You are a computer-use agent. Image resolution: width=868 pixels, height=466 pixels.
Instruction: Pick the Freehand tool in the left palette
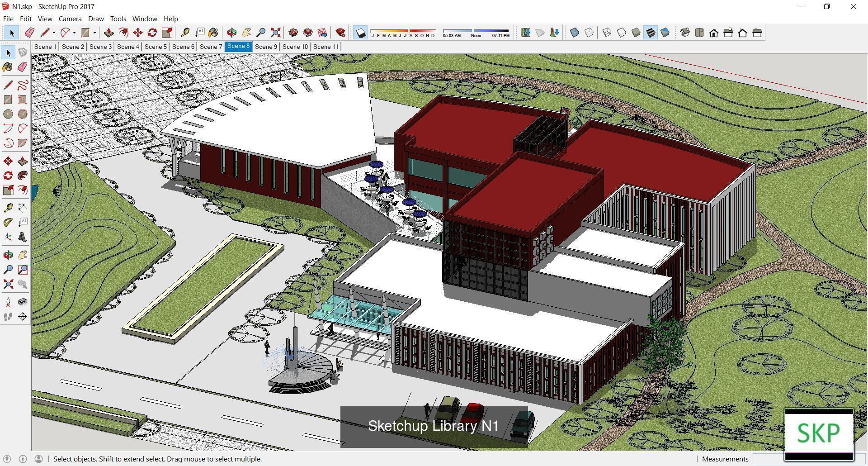(23, 85)
